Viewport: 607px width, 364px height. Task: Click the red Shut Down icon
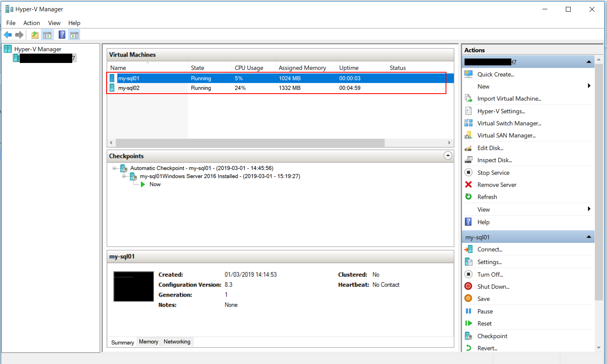pyautogui.click(x=469, y=286)
